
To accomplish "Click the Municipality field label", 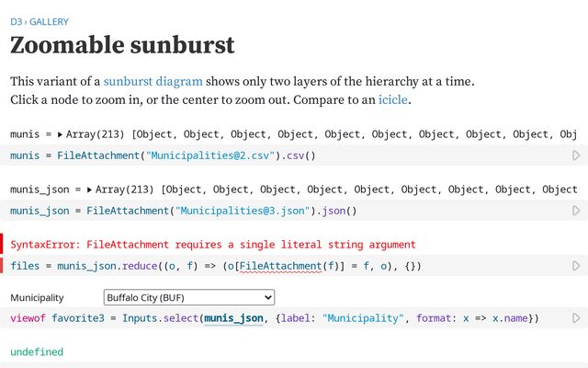I will point(37,298).
